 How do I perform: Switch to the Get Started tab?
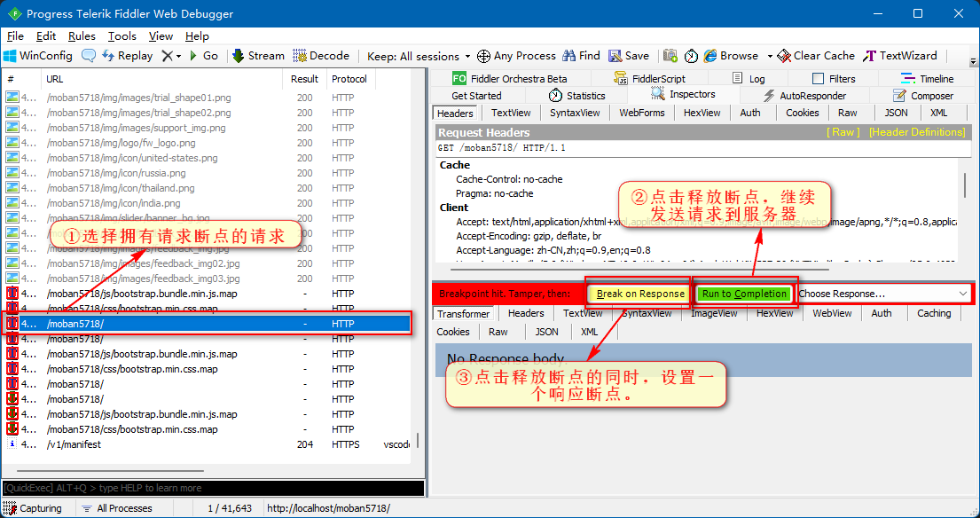click(476, 96)
